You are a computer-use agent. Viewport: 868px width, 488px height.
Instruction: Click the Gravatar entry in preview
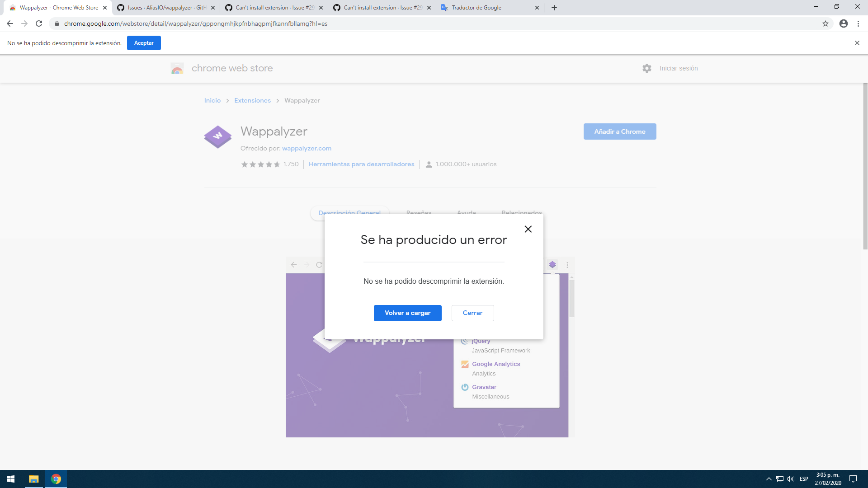(x=484, y=387)
